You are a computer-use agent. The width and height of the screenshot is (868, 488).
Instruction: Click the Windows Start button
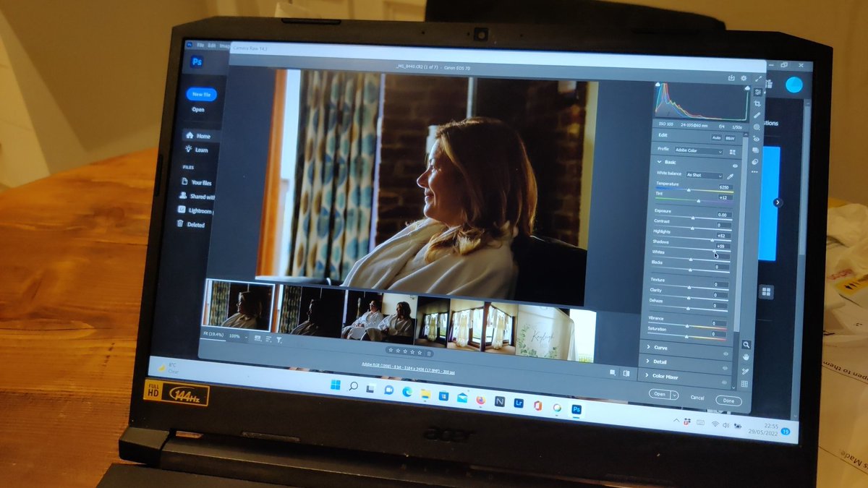point(336,385)
